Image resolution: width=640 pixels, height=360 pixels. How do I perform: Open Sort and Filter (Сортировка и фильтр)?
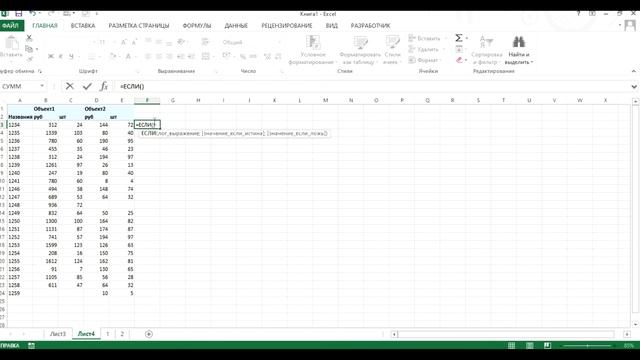pyautogui.click(x=486, y=50)
